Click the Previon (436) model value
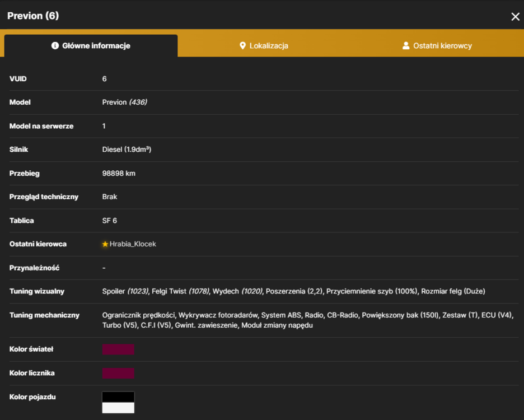The width and height of the screenshot is (524, 420). point(125,102)
